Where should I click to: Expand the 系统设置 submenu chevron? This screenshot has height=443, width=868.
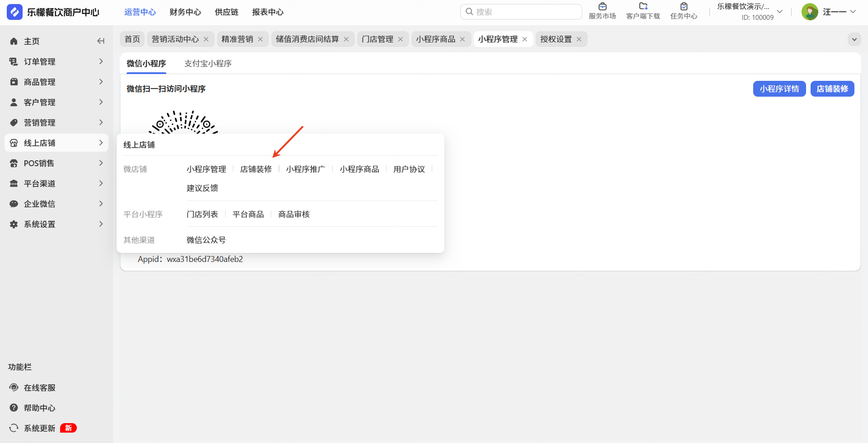tap(101, 224)
